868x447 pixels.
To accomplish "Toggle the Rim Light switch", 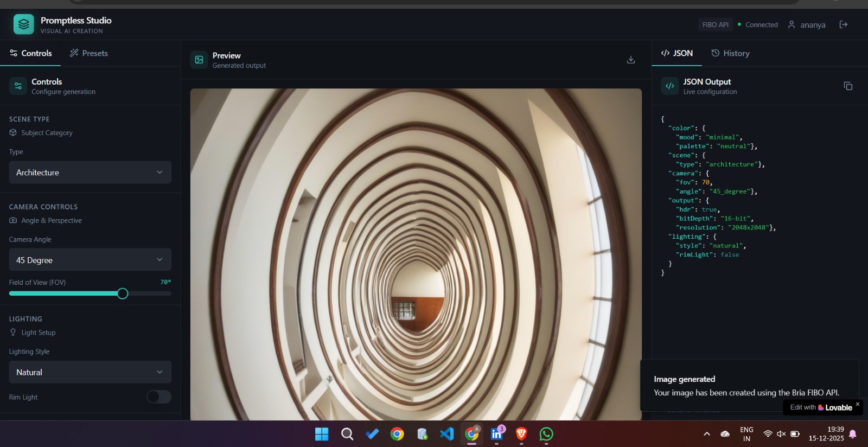I will (x=159, y=397).
